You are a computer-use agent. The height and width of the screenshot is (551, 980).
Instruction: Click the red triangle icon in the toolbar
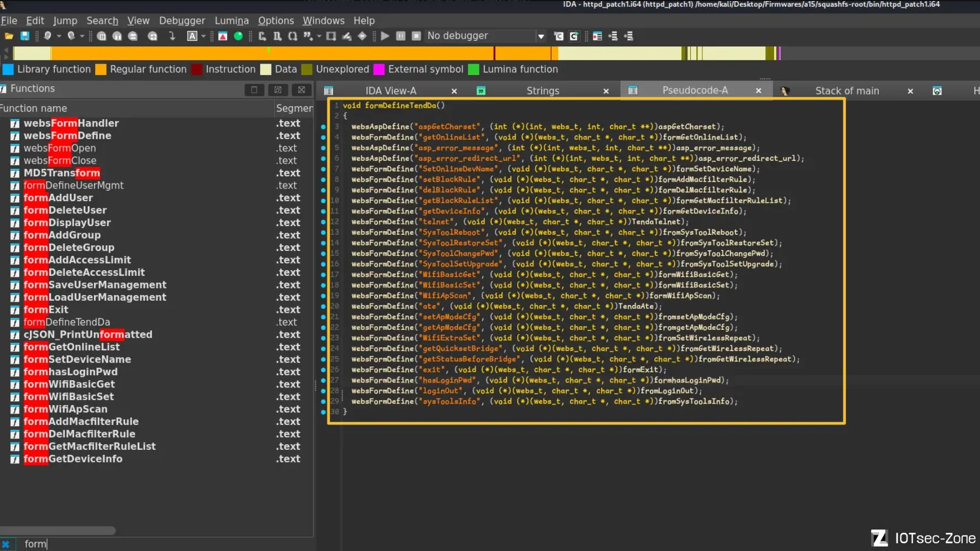(x=223, y=36)
